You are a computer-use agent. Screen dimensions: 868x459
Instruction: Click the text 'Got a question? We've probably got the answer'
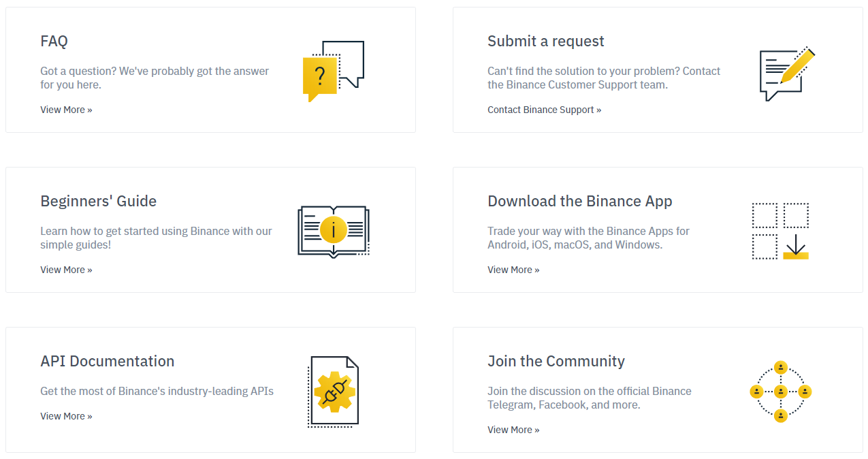[x=155, y=71]
